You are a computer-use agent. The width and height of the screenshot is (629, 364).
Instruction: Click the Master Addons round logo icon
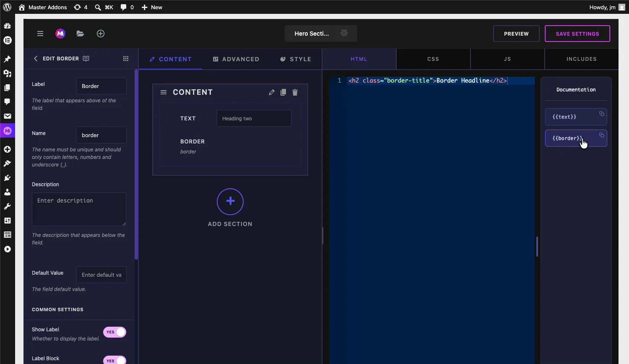tap(60, 34)
